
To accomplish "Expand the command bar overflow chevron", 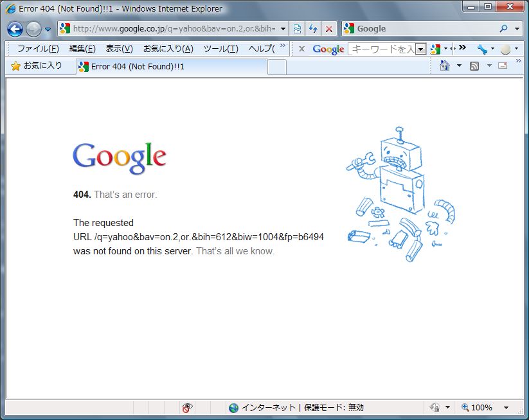I will point(519,60).
